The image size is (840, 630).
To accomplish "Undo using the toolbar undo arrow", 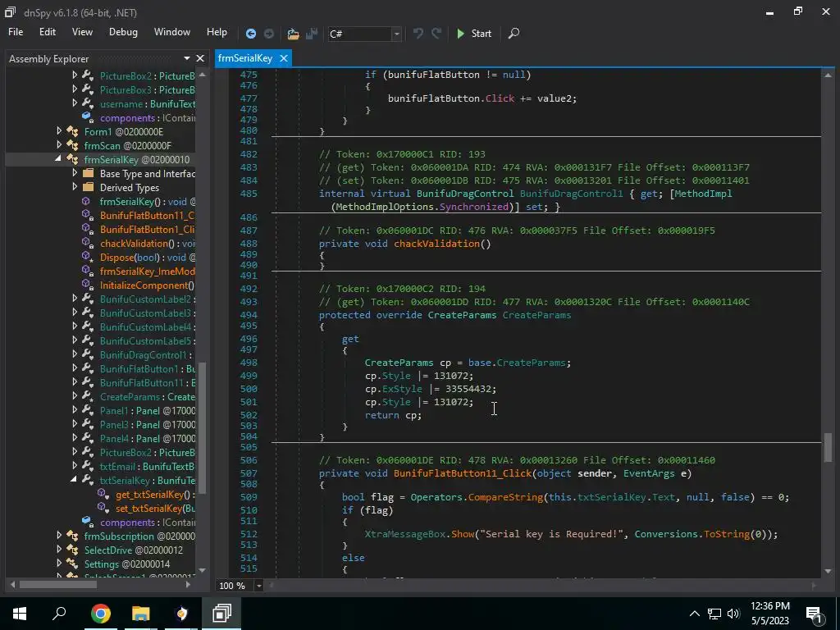I will tap(418, 33).
